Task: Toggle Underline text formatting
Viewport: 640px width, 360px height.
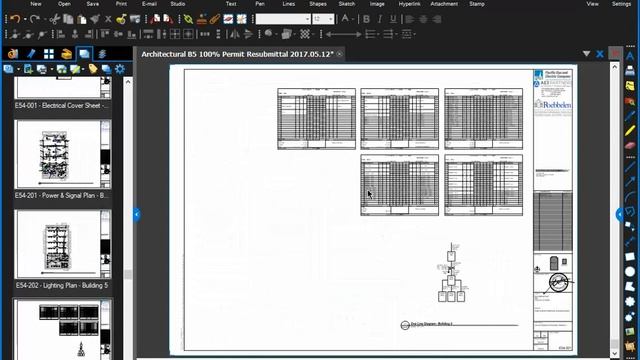Action: [393, 19]
